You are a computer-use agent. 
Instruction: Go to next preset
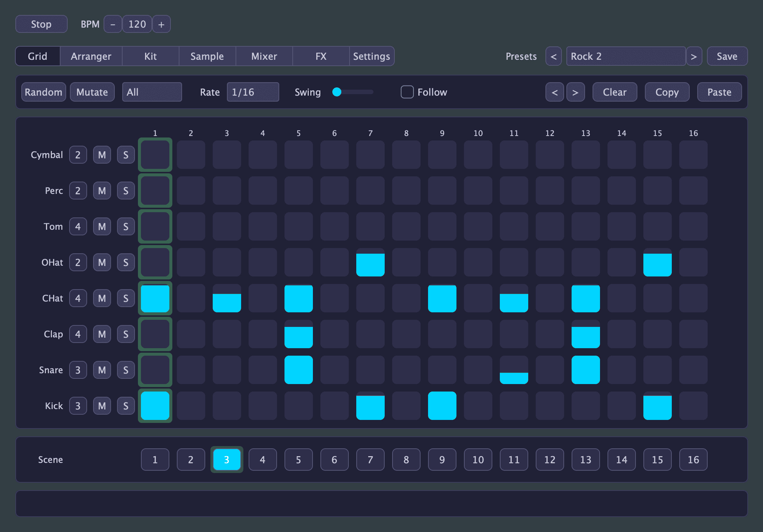pyautogui.click(x=694, y=56)
